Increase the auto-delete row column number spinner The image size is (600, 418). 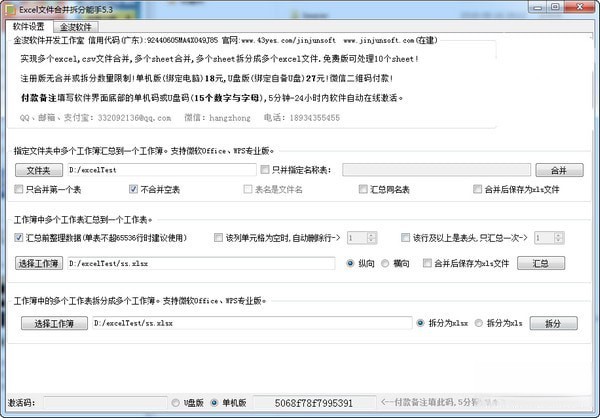[x=371, y=235]
